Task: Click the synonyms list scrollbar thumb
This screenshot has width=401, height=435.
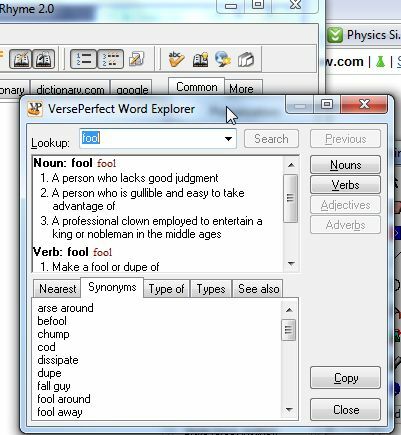Action: pyautogui.click(x=289, y=330)
